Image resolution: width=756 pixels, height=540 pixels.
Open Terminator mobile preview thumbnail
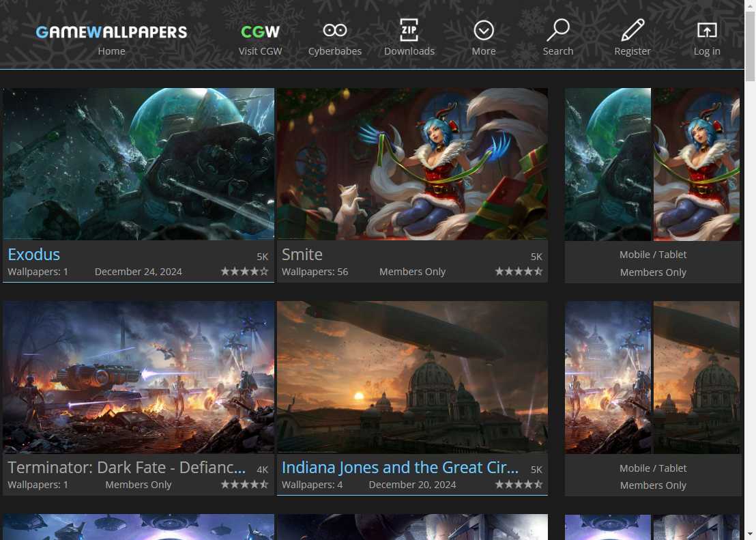click(x=608, y=378)
